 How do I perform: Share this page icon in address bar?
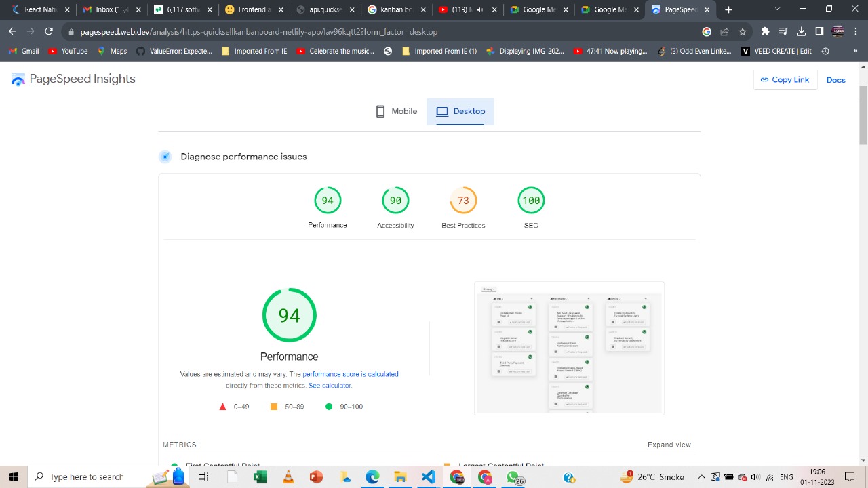(x=724, y=32)
